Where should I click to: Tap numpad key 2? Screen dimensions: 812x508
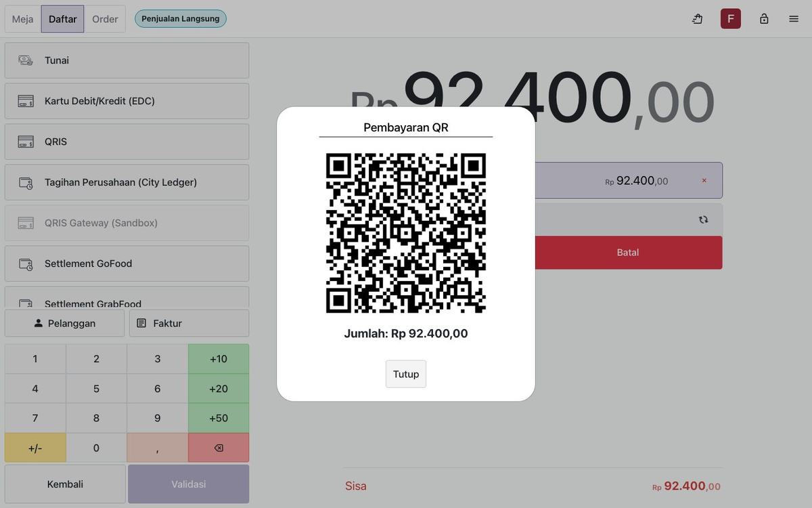coord(96,359)
